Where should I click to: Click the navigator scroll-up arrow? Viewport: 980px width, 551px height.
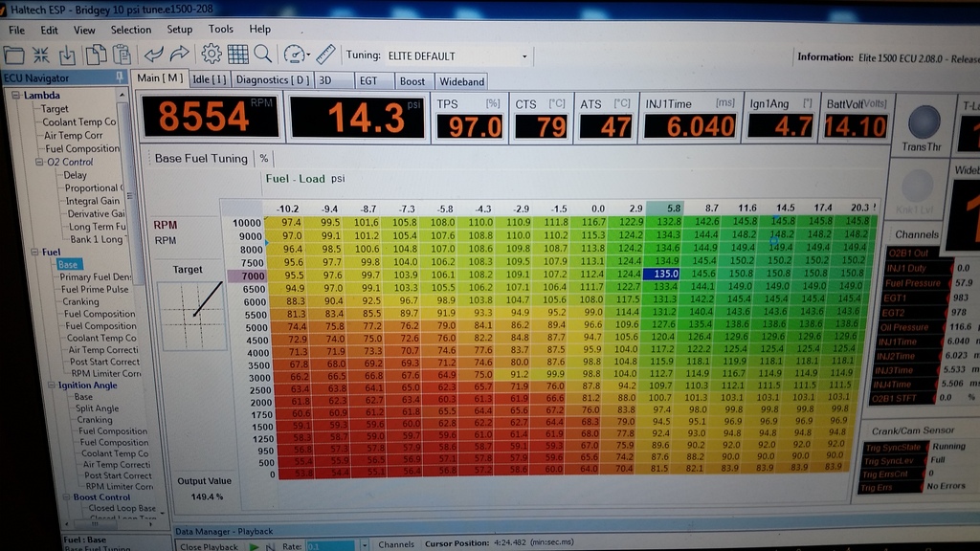(x=122, y=95)
